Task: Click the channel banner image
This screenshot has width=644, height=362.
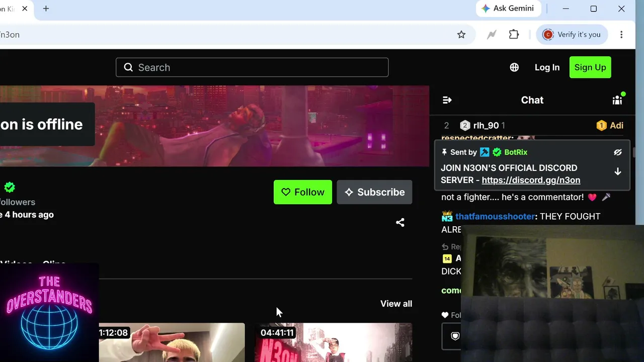Action: tap(214, 126)
